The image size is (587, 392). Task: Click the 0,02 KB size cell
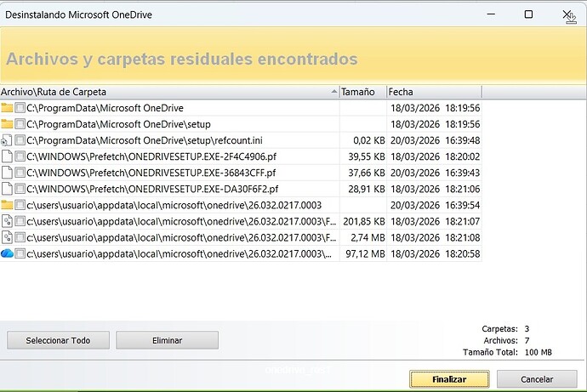click(362, 140)
